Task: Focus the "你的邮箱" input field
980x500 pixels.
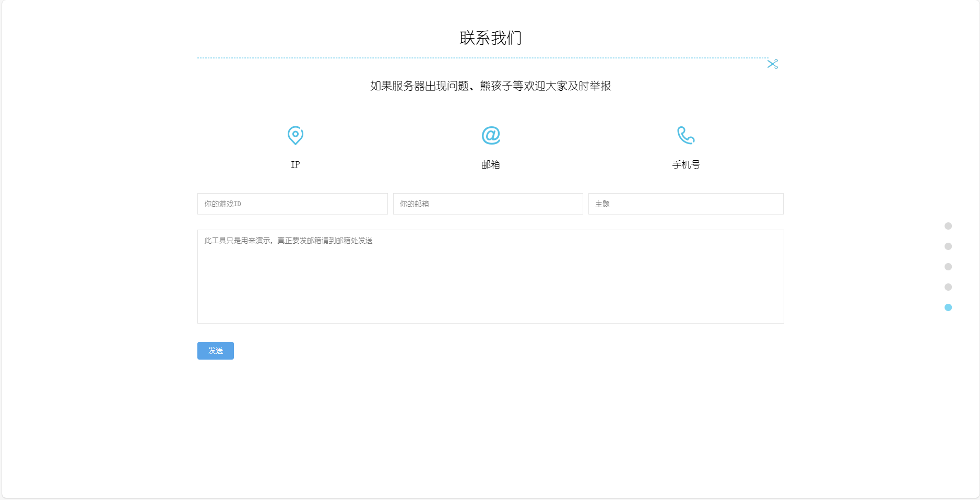Action: [488, 204]
